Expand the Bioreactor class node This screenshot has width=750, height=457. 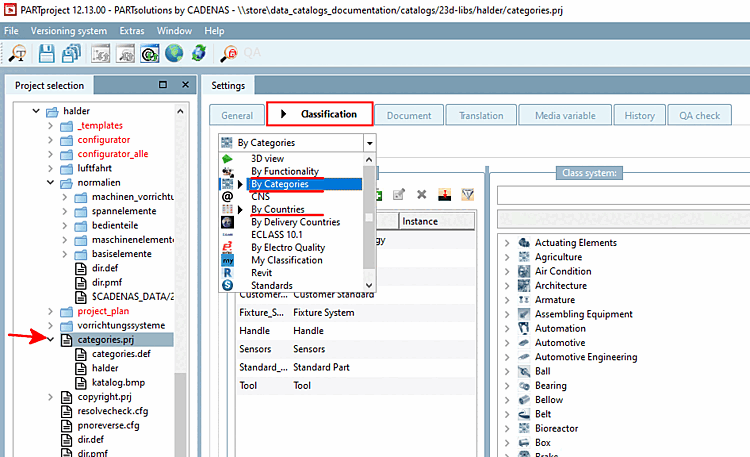507,428
